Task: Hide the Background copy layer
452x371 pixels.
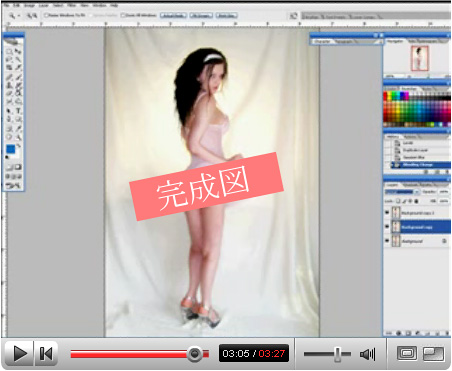Action: point(387,226)
